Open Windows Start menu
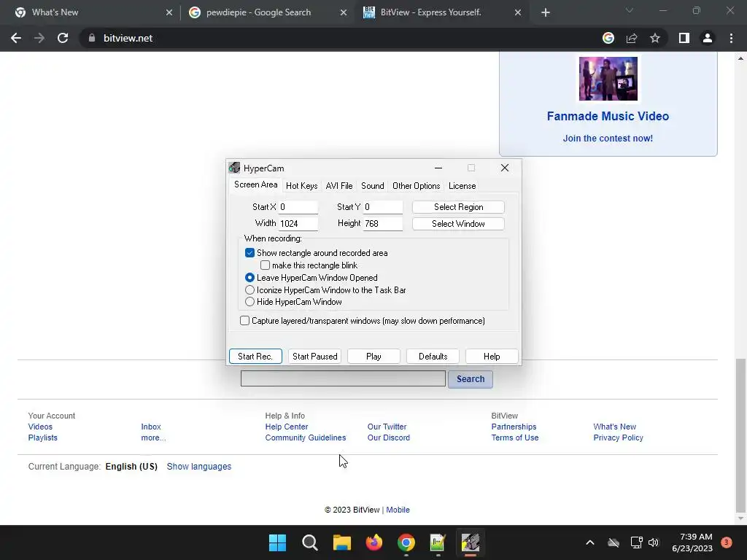The width and height of the screenshot is (747, 560). [277, 542]
